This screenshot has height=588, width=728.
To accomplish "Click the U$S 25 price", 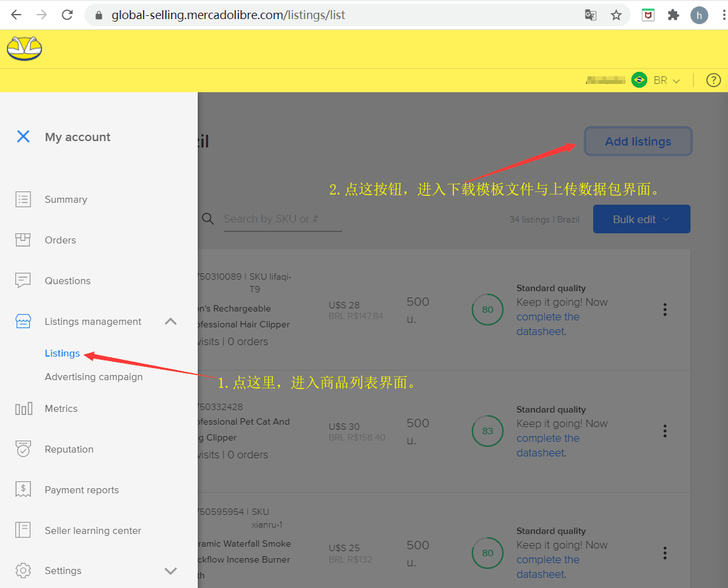I will point(344,548).
